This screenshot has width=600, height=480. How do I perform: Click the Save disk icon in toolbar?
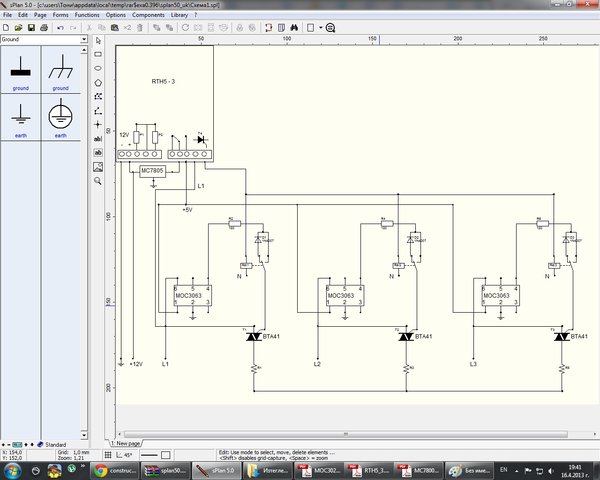[x=31, y=28]
